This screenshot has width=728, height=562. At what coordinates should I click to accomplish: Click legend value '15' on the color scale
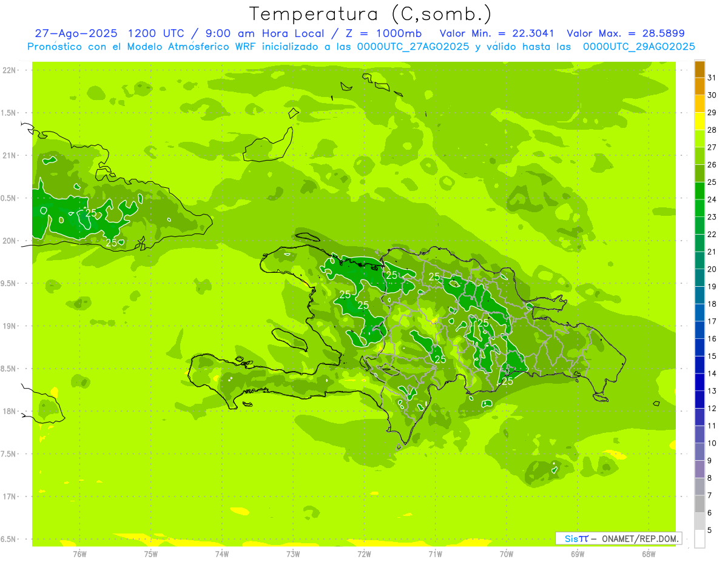[x=712, y=356]
